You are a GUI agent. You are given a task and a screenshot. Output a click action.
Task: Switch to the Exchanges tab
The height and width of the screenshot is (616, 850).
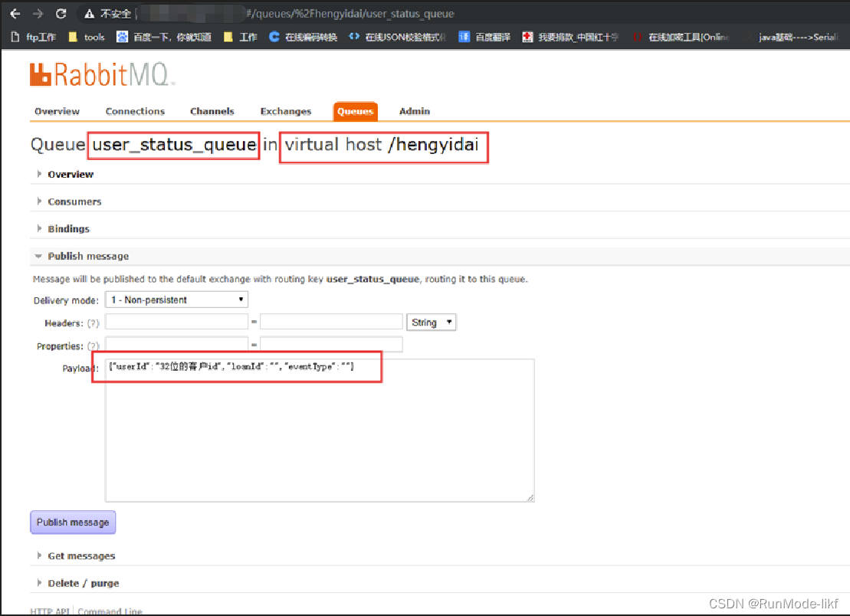click(x=286, y=111)
